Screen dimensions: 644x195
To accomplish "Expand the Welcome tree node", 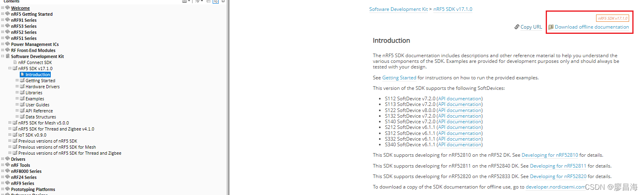I will (3, 8).
